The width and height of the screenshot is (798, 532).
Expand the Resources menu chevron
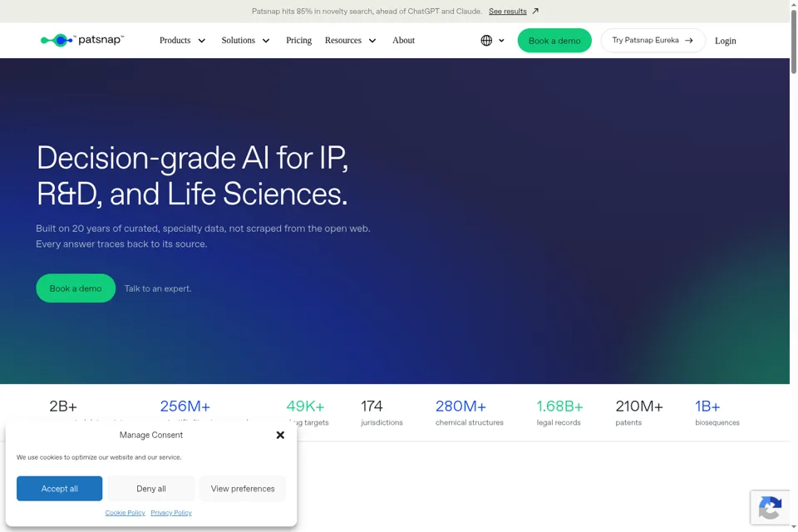click(x=372, y=41)
